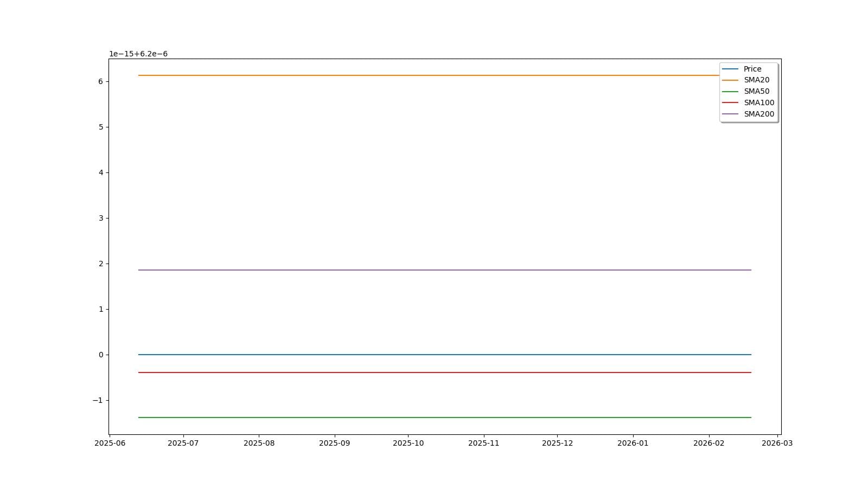Click the blue Price line in plot
868x488 pixels.
445,355
